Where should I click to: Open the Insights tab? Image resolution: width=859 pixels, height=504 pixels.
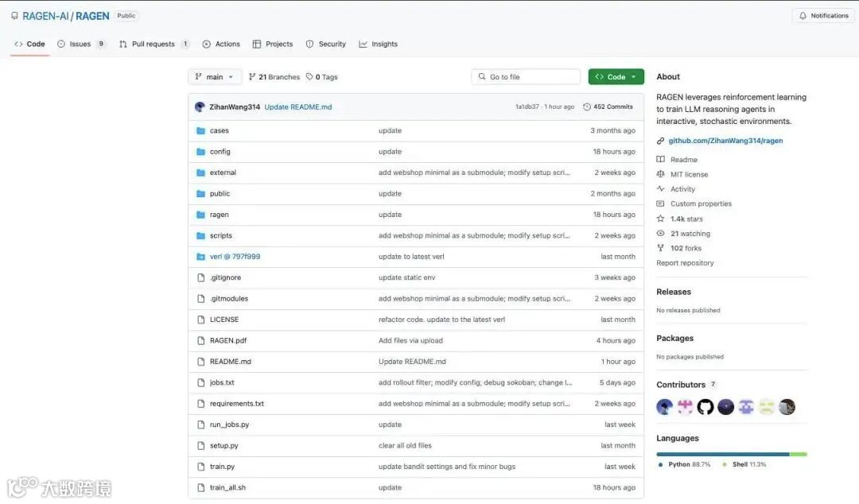point(378,44)
